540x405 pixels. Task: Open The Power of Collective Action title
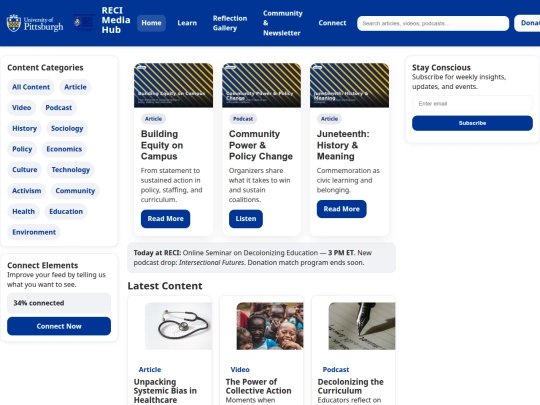[258, 386]
